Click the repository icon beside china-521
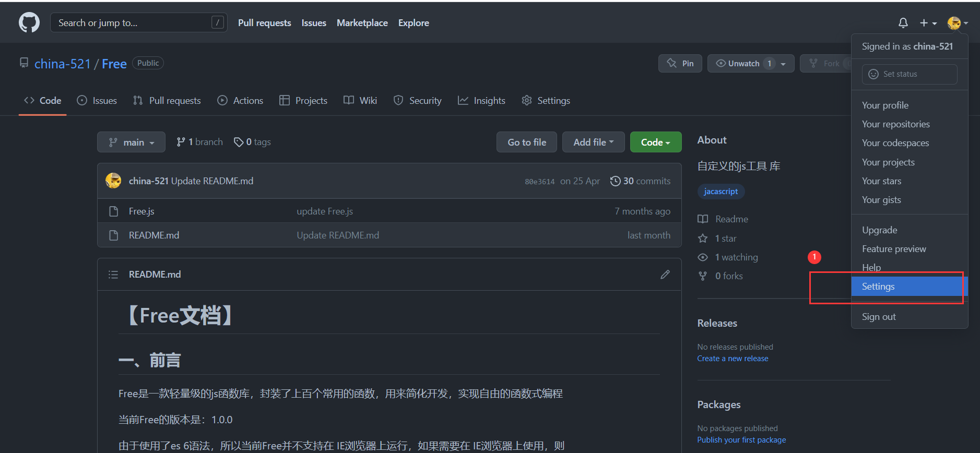Viewport: 980px width, 453px height. (x=24, y=63)
